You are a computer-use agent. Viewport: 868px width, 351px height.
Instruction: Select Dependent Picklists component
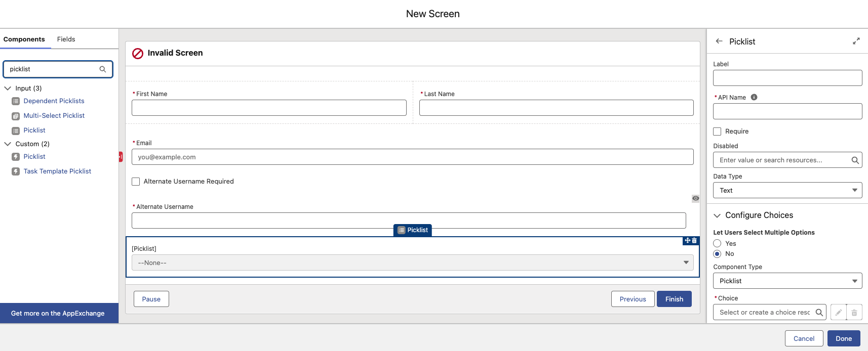coord(54,101)
